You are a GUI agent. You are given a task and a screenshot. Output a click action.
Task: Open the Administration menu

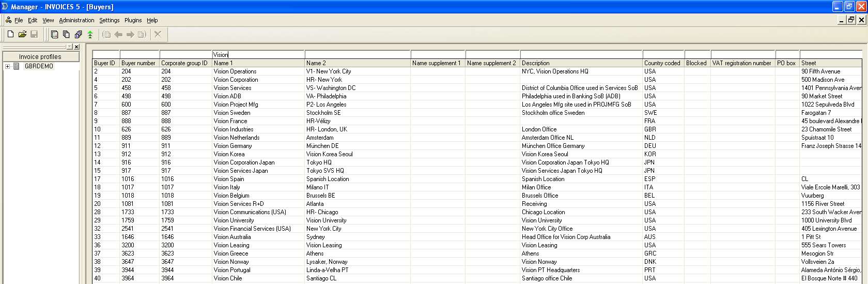[76, 20]
